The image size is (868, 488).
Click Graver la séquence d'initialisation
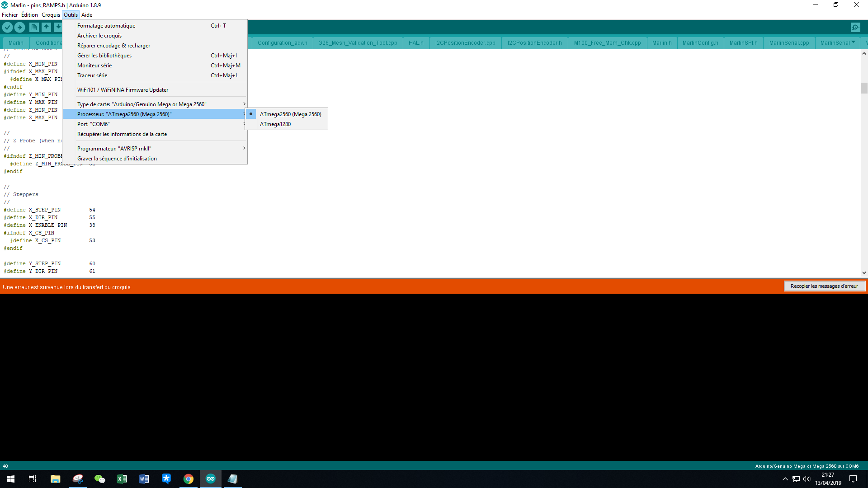coord(117,159)
